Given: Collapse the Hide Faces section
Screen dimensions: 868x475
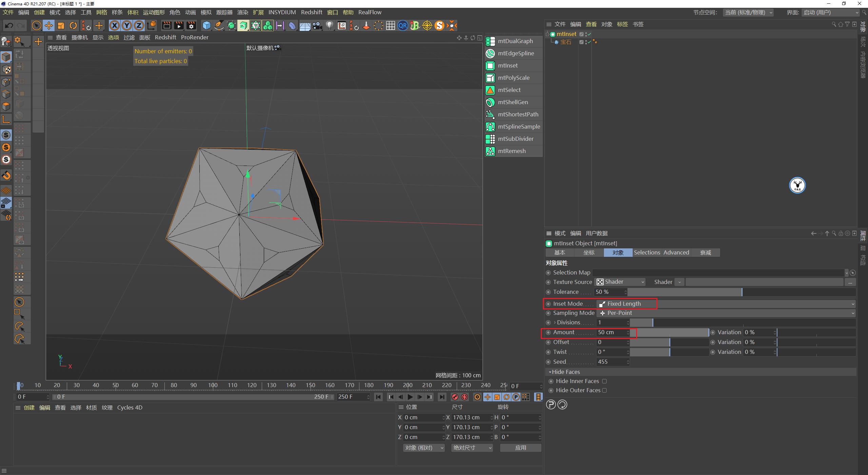Looking at the screenshot, I should (550, 372).
